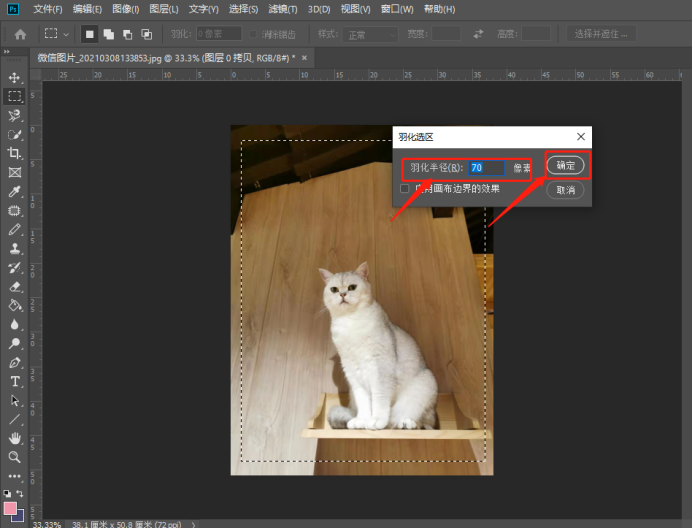Screen dimensions: 692x528
Task: Click the 羽化 feather field in options bar
Action: [219, 34]
